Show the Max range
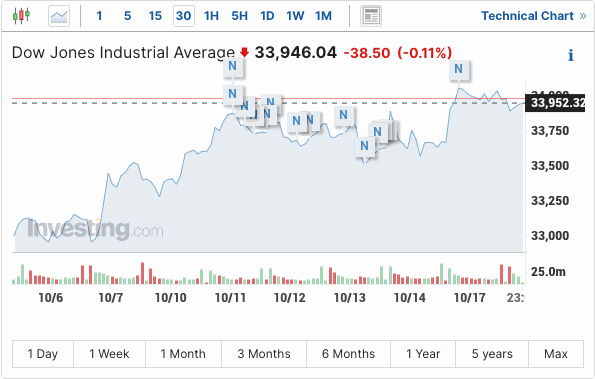Viewport: 595px width, 379px height. (x=556, y=354)
